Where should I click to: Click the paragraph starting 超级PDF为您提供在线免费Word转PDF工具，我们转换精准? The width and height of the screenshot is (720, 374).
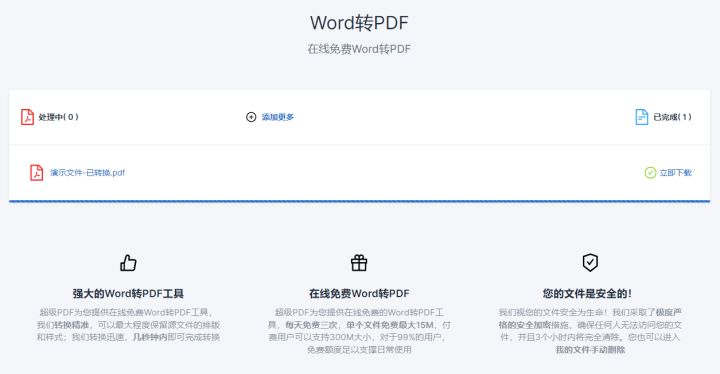tap(128, 325)
